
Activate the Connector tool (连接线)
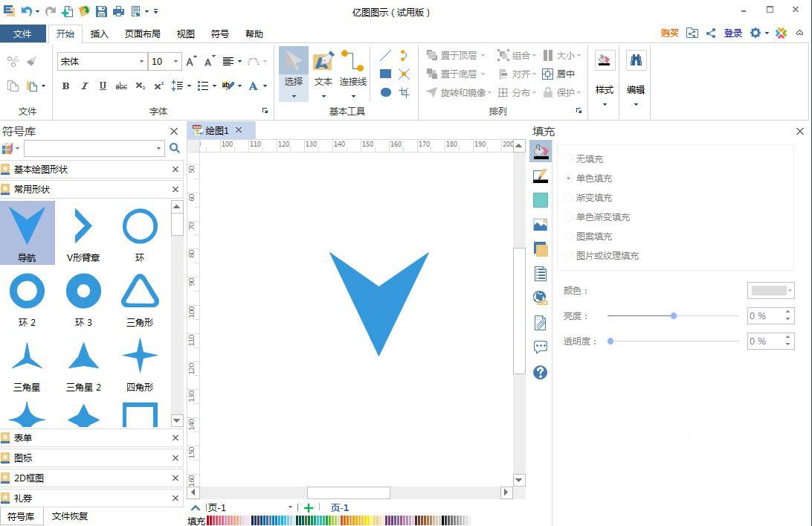click(352, 72)
